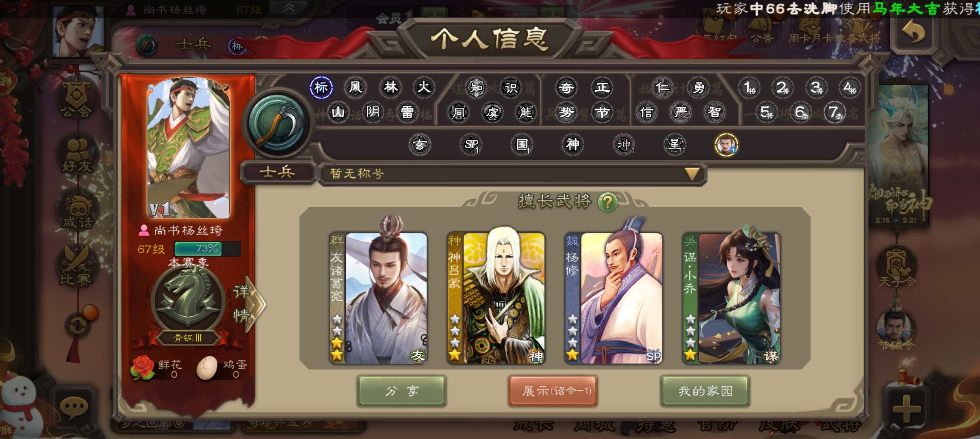This screenshot has height=439, width=980.
Task: Collapse the top panel via double chevron
Action: 289,8
